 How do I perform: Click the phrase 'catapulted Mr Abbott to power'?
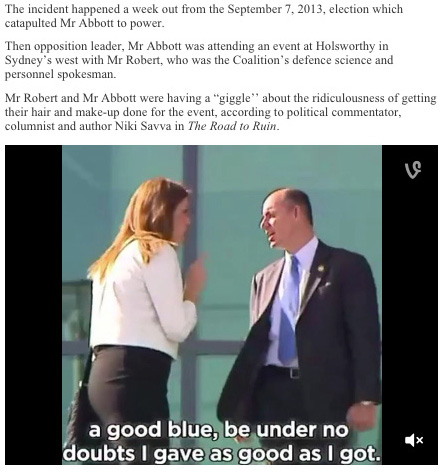coord(83,24)
